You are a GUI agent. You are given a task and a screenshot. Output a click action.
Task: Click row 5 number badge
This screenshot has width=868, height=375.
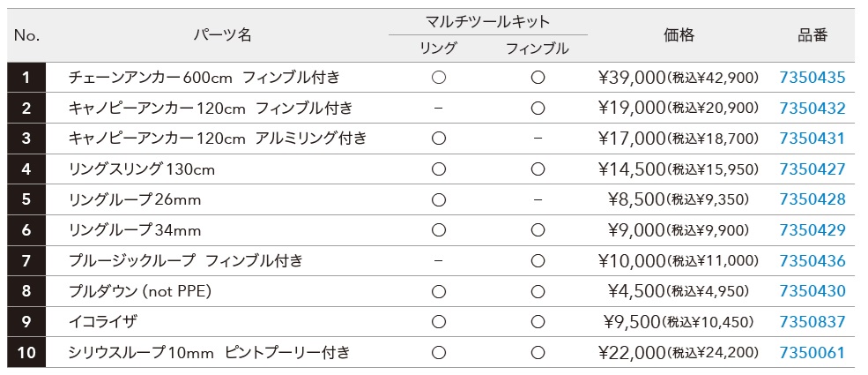(26, 199)
